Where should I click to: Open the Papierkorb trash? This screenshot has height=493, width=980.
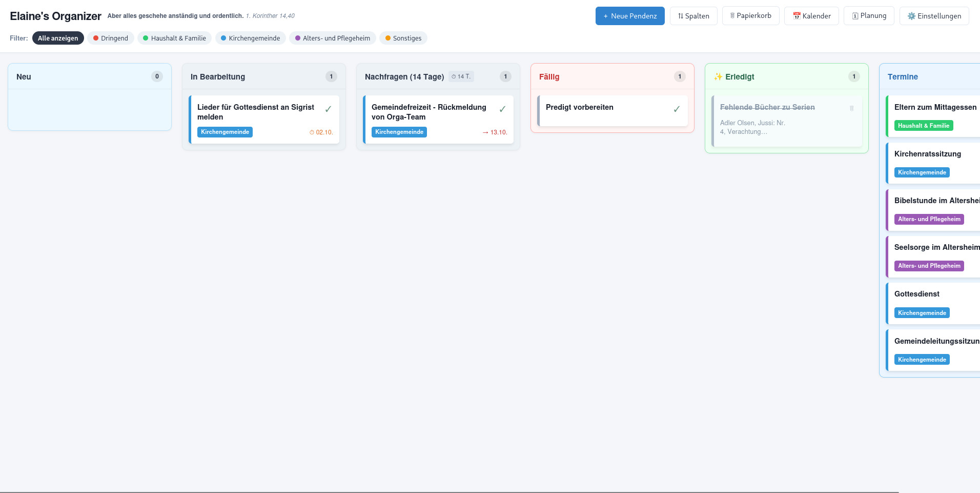[750, 16]
